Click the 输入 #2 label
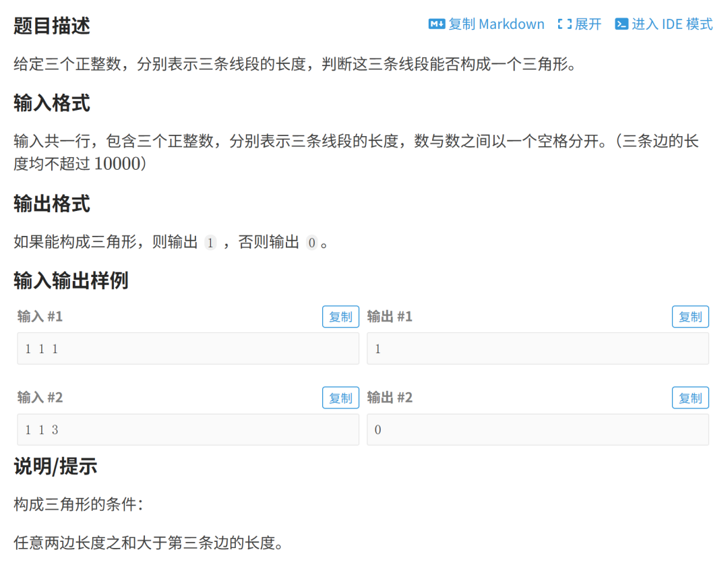The image size is (728, 583). (40, 398)
